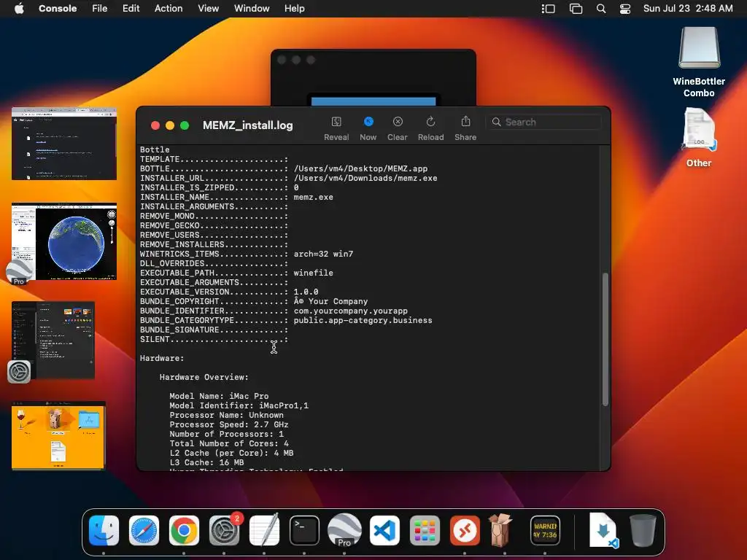Open the Apple menu

pos(19,9)
